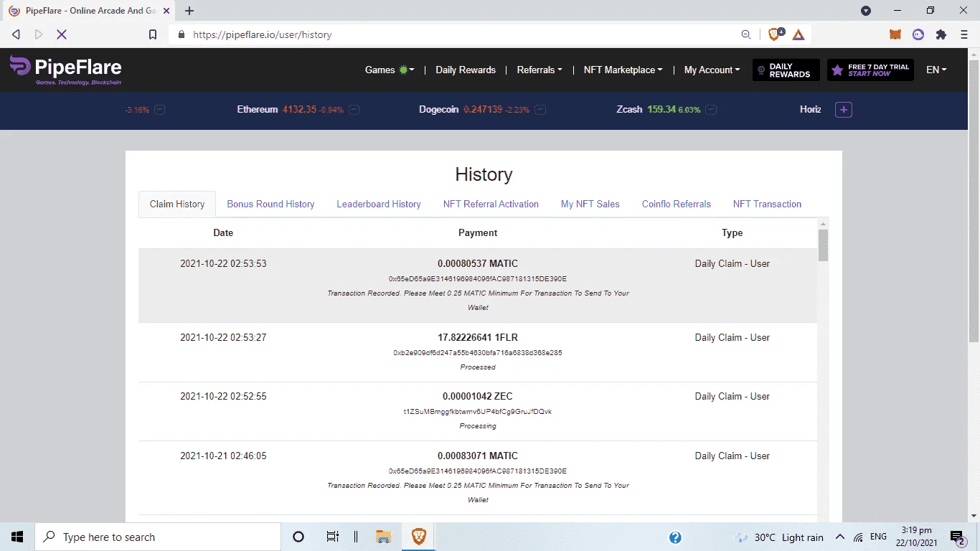Open NFT Transaction tab
Viewport: 980px width, 551px height.
pyautogui.click(x=767, y=204)
